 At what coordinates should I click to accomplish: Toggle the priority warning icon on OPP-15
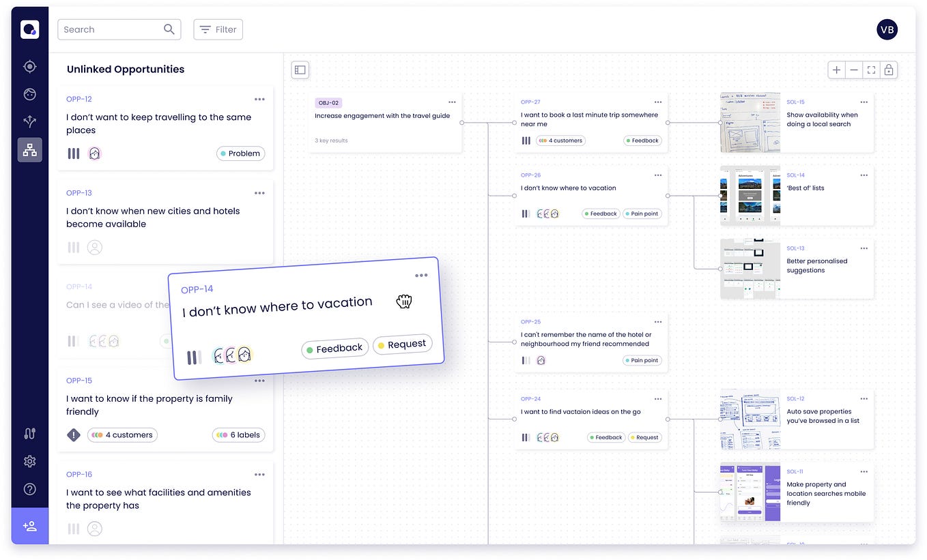click(73, 434)
